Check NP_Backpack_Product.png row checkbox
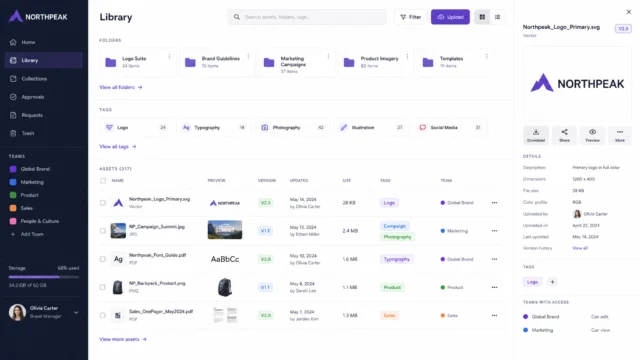The height and width of the screenshot is (360, 640). point(103,287)
